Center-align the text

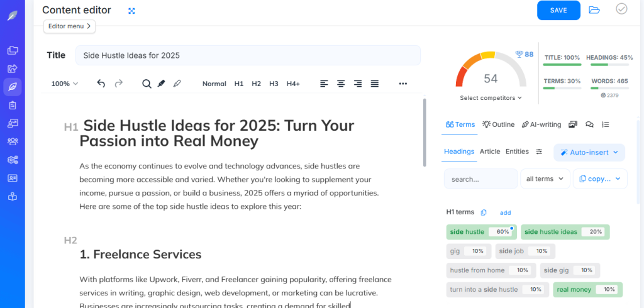point(341,84)
